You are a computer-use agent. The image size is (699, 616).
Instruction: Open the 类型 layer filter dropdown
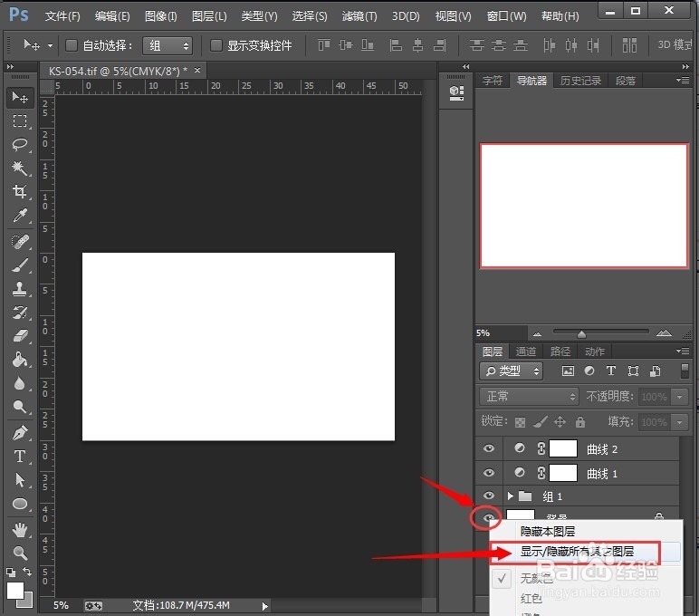[512, 371]
